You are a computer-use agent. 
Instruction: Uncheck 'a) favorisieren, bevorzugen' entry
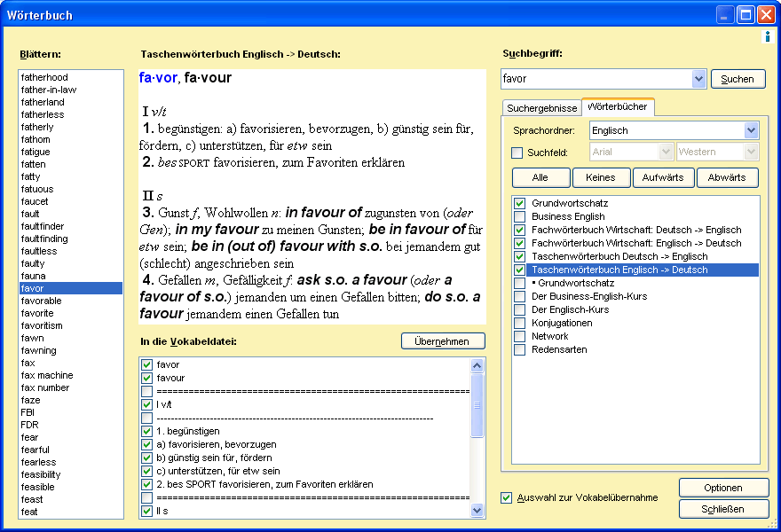click(x=146, y=444)
